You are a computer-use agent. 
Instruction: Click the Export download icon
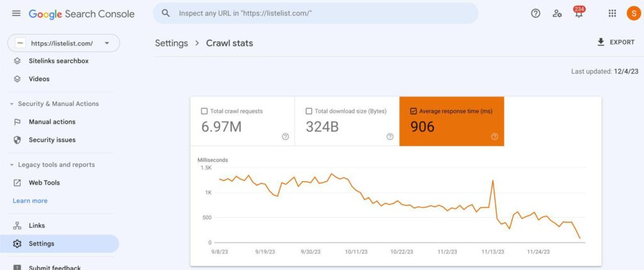pos(601,42)
